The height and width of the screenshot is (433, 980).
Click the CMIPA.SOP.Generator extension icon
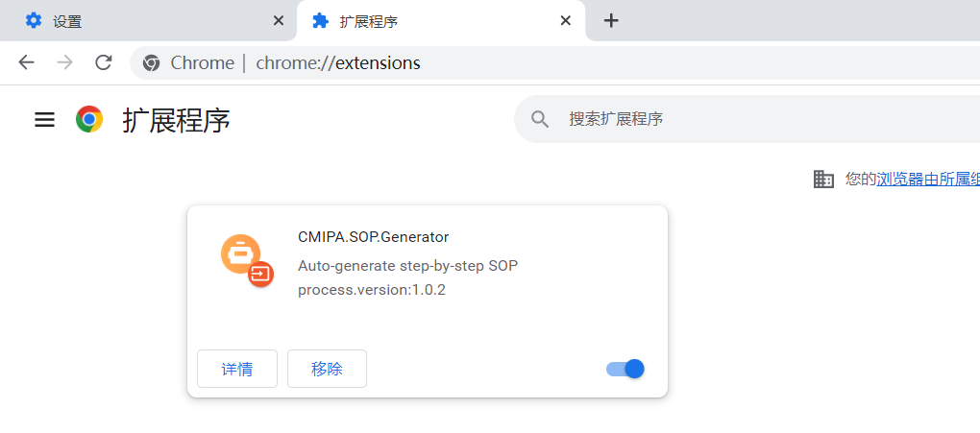[247, 260]
